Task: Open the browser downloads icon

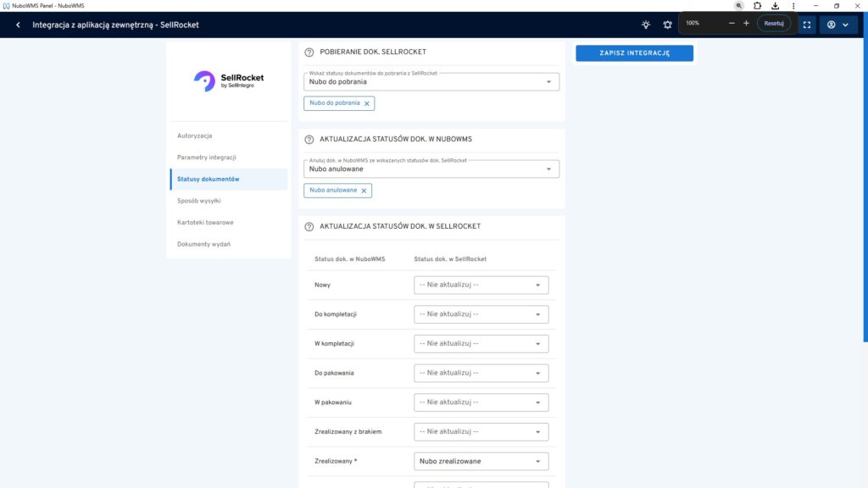Action: click(x=775, y=6)
